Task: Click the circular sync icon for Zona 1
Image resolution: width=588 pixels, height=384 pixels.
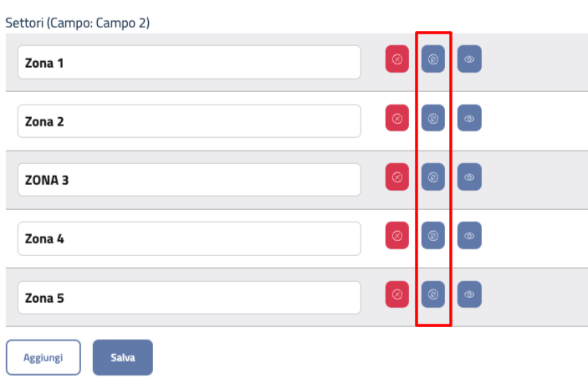Action: tap(433, 59)
